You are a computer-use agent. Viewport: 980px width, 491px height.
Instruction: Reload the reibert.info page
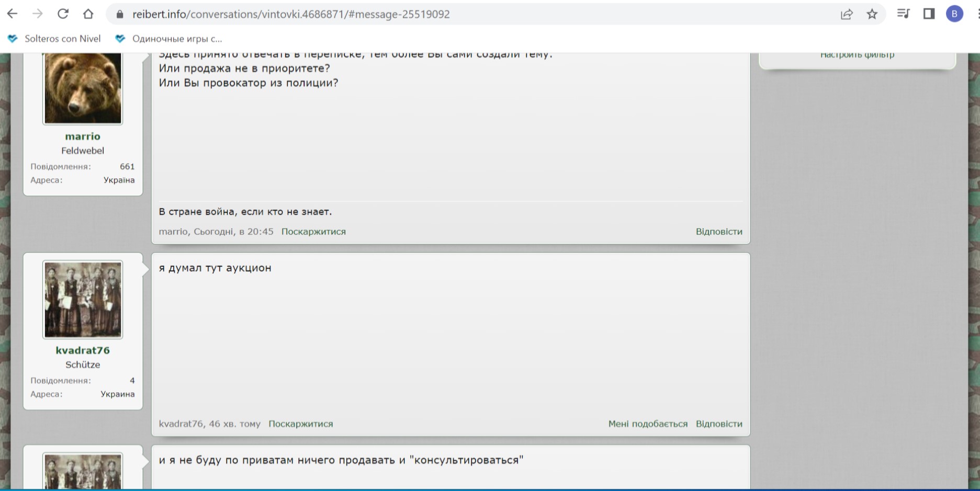[x=63, y=14]
